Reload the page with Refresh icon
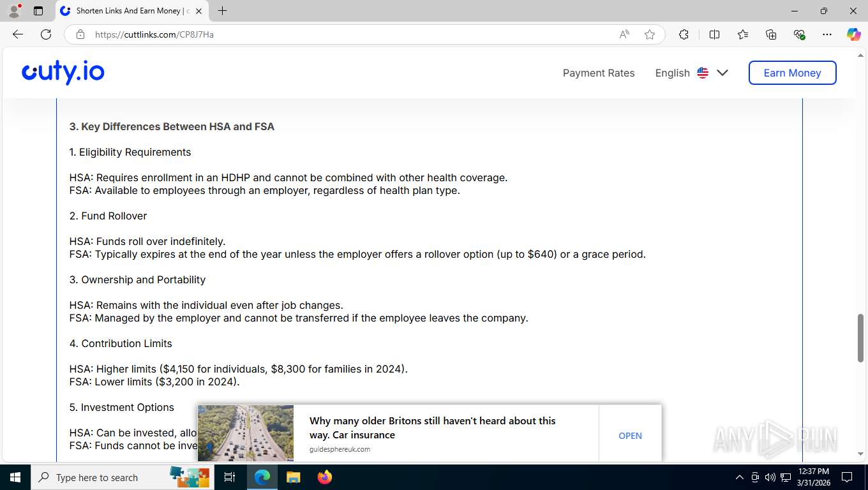 point(46,34)
